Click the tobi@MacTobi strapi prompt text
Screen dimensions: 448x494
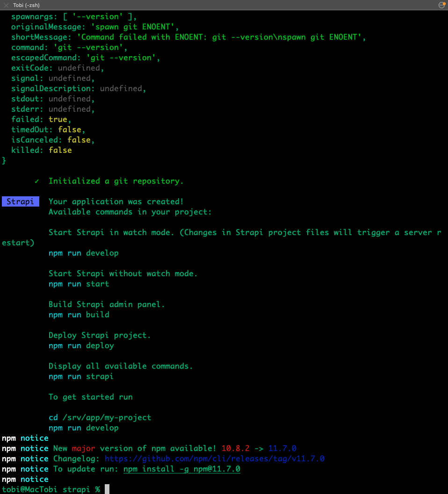pos(51,489)
